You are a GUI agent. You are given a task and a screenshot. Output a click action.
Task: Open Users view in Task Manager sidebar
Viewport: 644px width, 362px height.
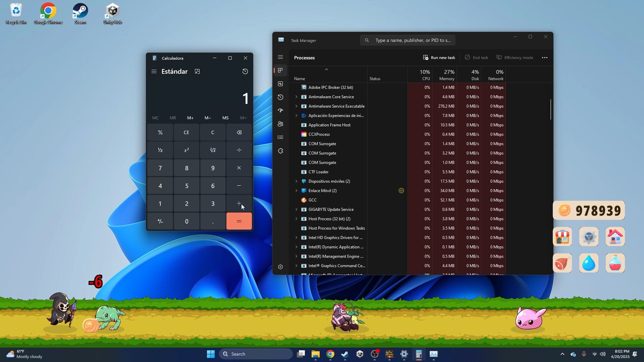[x=280, y=124]
